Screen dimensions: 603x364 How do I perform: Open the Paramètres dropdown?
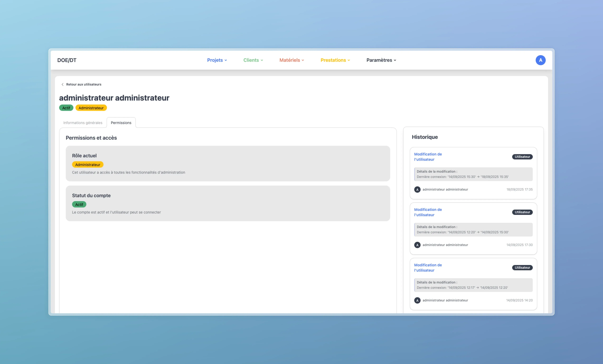click(381, 60)
